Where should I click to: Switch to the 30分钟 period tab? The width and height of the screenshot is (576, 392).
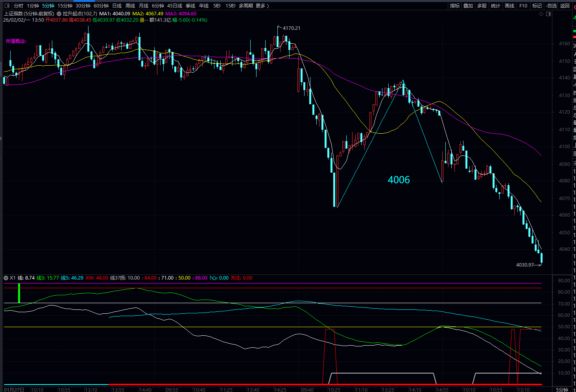point(83,6)
